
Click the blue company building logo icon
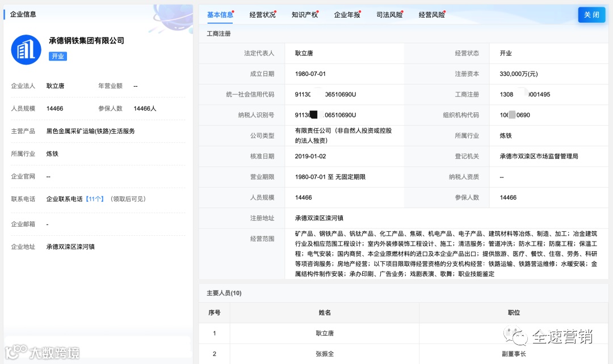coord(26,49)
